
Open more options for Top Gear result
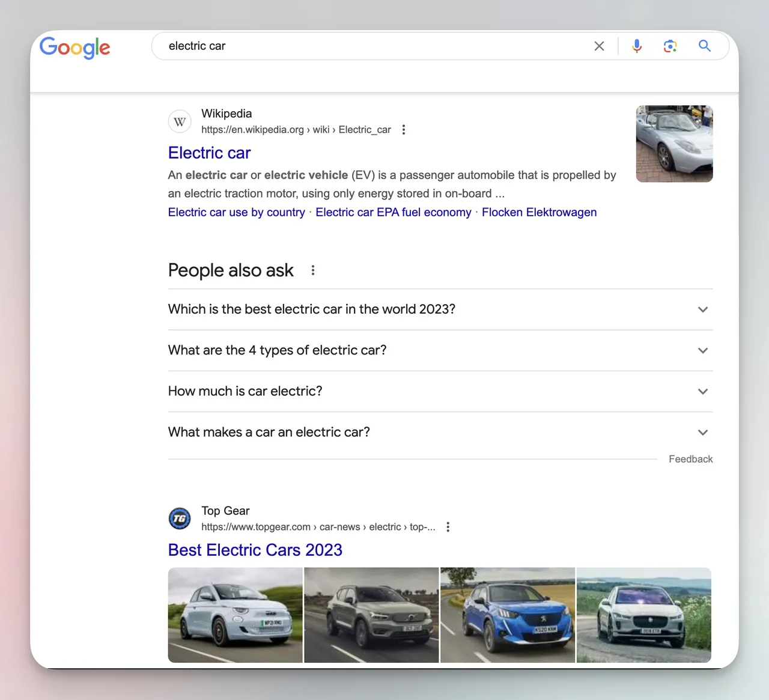tap(448, 527)
